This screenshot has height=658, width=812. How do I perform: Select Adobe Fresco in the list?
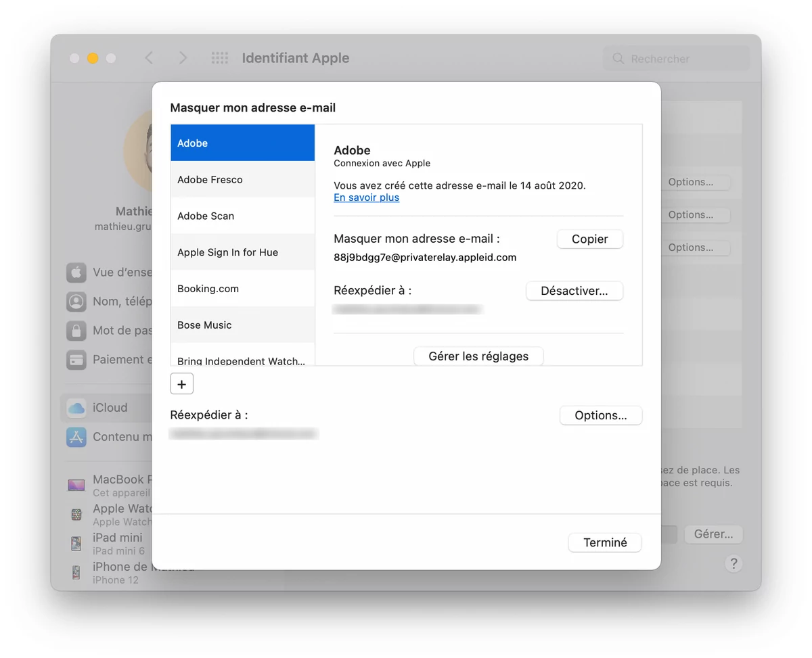(242, 179)
